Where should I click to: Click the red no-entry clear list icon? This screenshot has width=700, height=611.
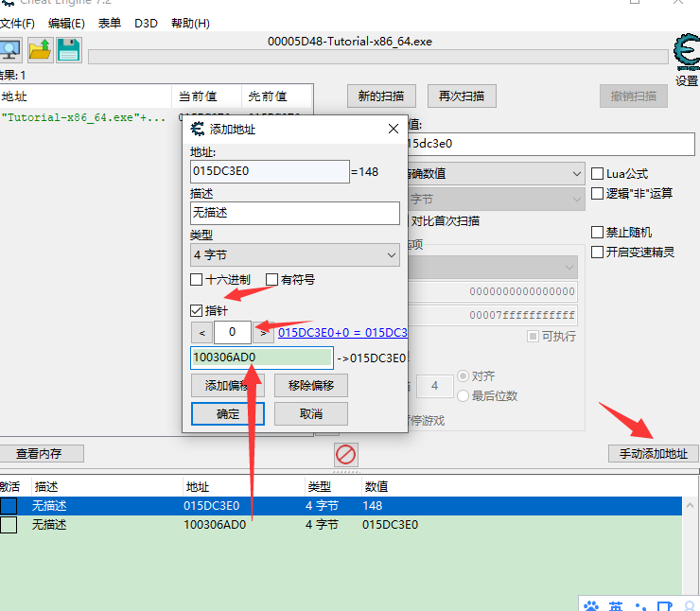tap(345, 455)
